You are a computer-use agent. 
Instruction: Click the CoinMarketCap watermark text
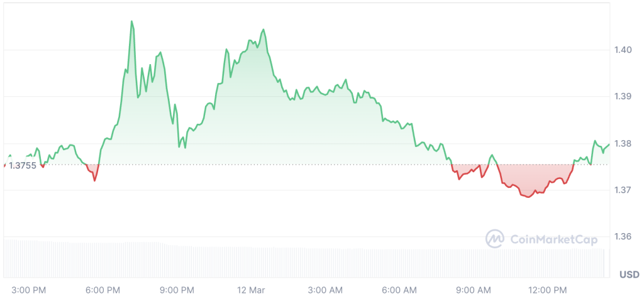click(x=547, y=239)
